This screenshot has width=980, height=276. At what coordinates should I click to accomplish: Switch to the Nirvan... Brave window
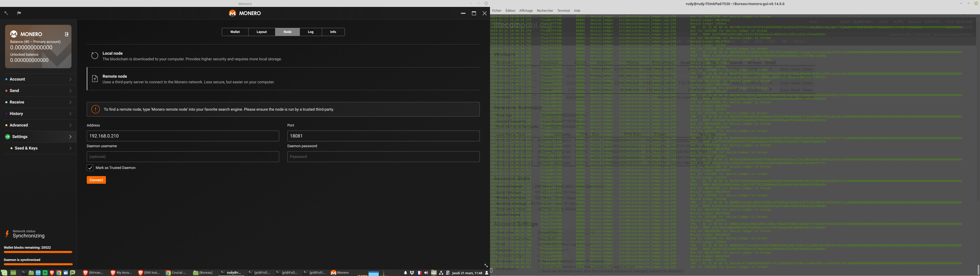pyautogui.click(x=94, y=273)
